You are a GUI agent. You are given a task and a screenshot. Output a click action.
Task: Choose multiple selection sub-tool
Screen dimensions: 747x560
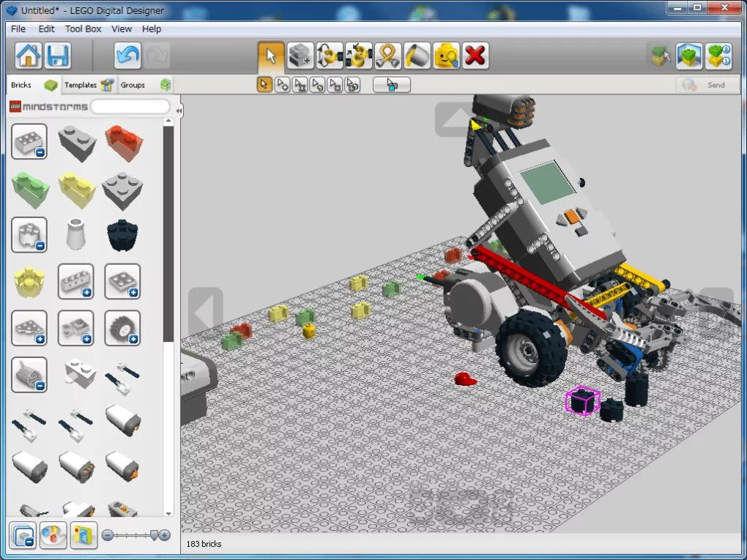point(282,85)
